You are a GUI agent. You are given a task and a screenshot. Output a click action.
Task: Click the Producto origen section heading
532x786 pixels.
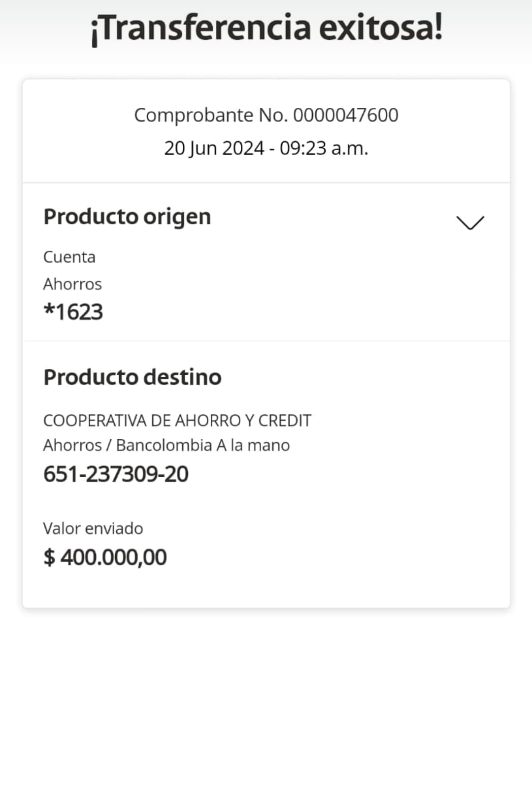click(x=127, y=217)
